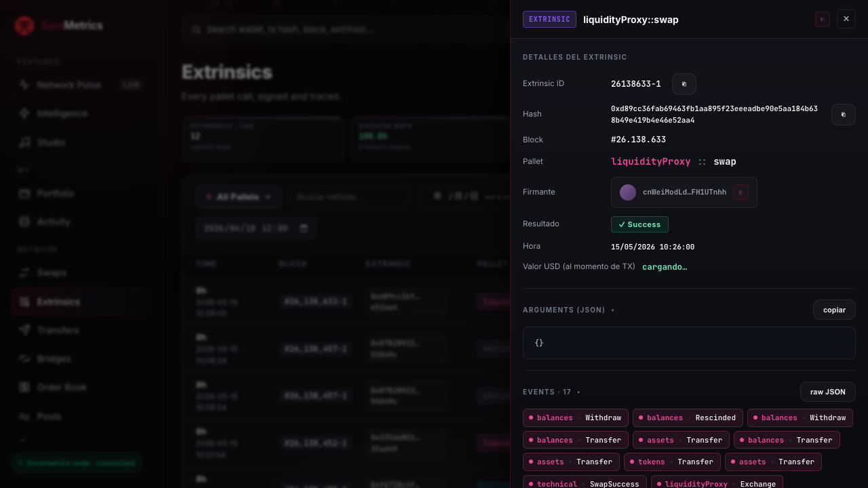This screenshot has height=488, width=868.
Task: Click the hour value 15/05/2026 10:26:00
Action: tap(652, 247)
